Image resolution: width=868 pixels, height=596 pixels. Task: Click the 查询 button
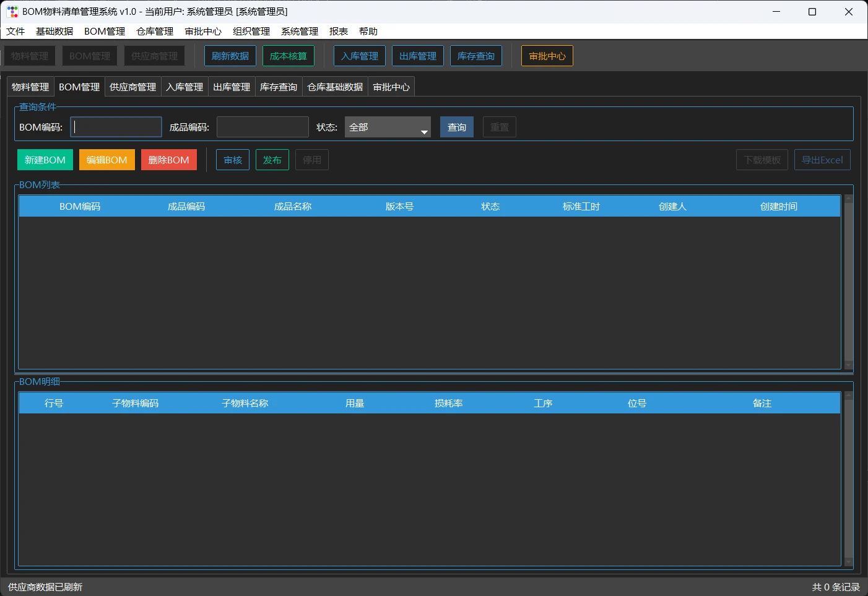pyautogui.click(x=457, y=127)
